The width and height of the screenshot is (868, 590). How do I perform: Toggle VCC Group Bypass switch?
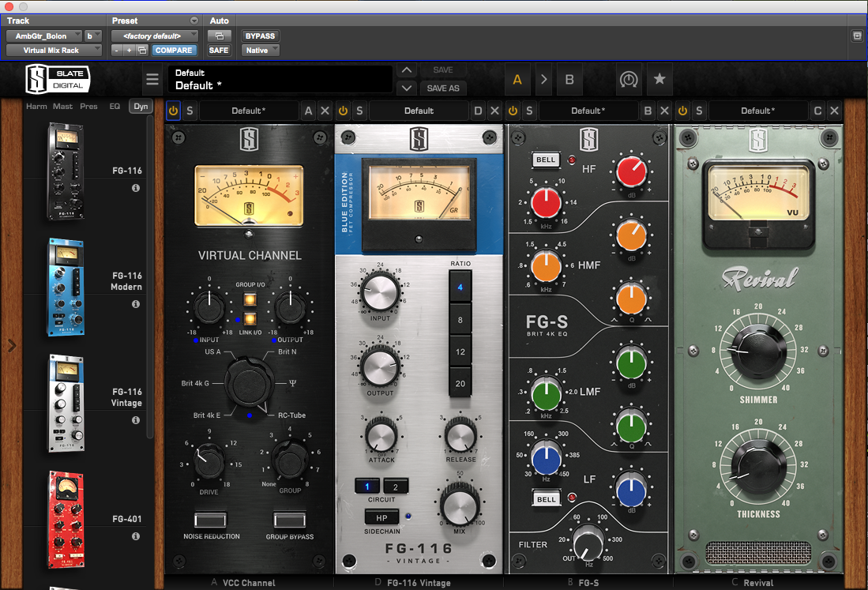point(290,520)
